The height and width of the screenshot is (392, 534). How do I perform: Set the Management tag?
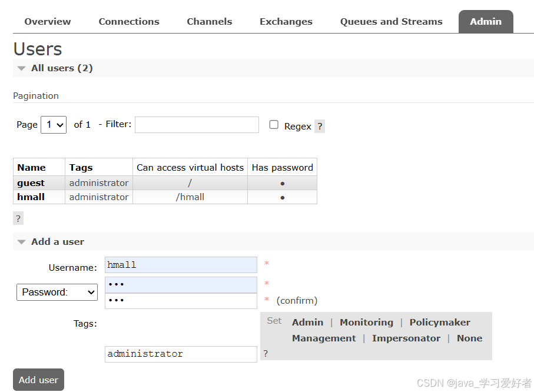pos(324,338)
